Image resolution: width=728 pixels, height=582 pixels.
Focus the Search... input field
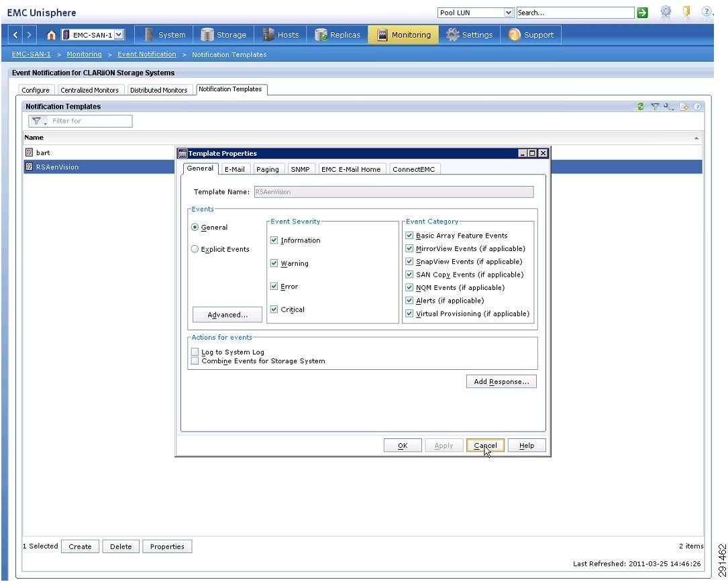(x=575, y=13)
